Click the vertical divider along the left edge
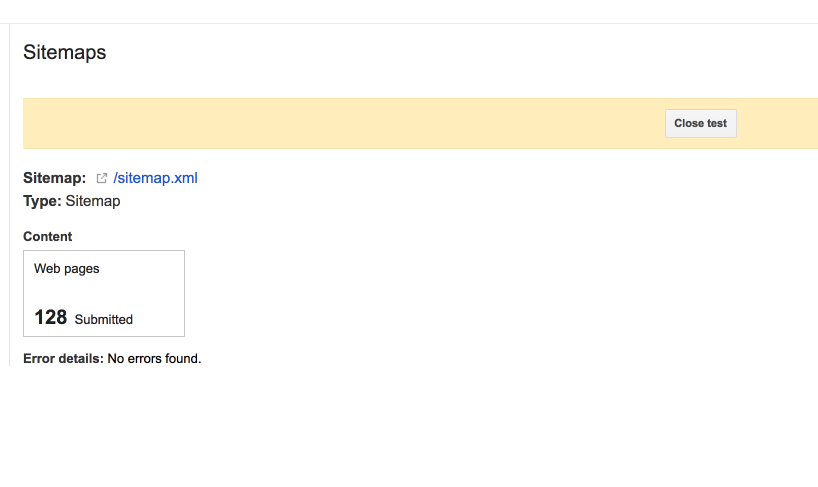The width and height of the screenshot is (818, 487). point(9,194)
